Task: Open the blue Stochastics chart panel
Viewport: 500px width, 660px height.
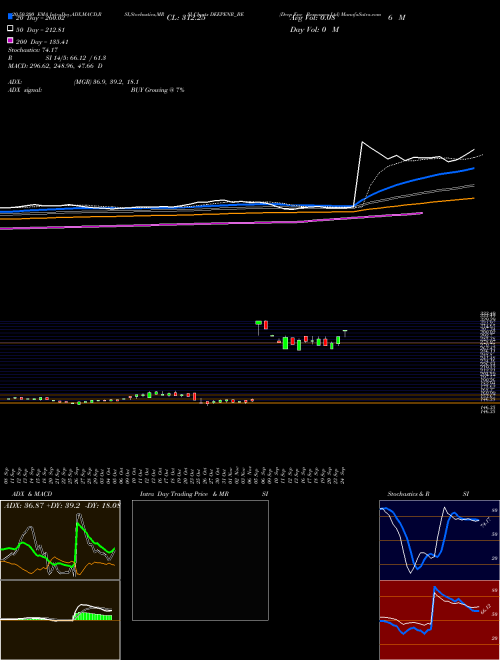Action: pyautogui.click(x=439, y=540)
